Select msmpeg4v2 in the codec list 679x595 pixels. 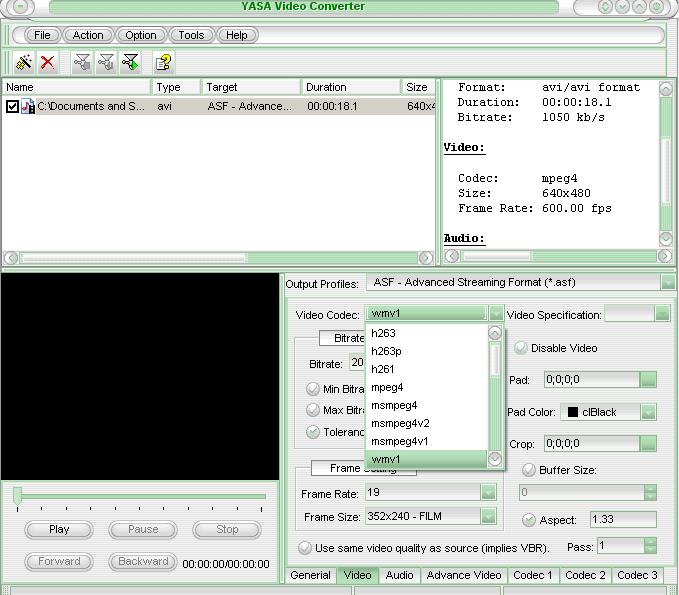[x=427, y=423]
